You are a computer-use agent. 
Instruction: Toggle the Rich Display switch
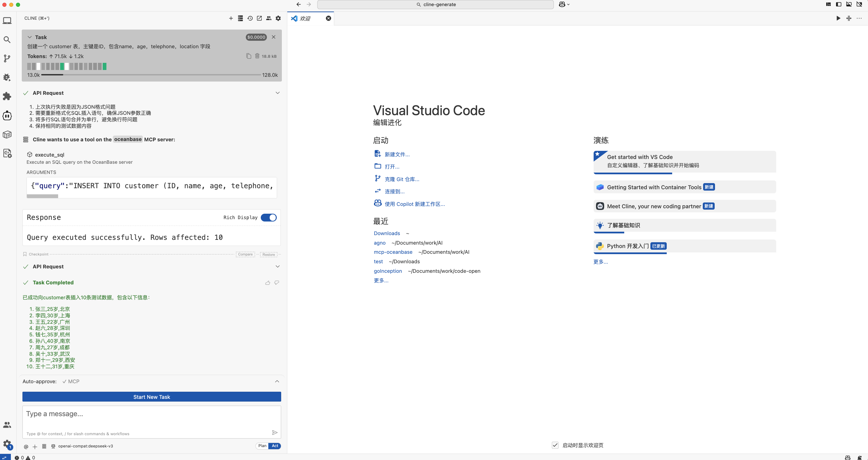[x=269, y=217]
